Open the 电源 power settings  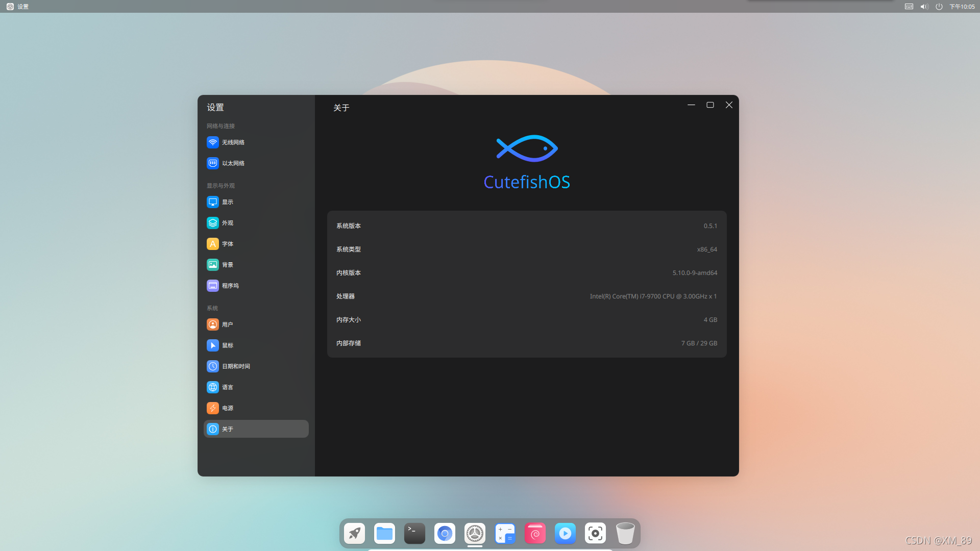[227, 408]
